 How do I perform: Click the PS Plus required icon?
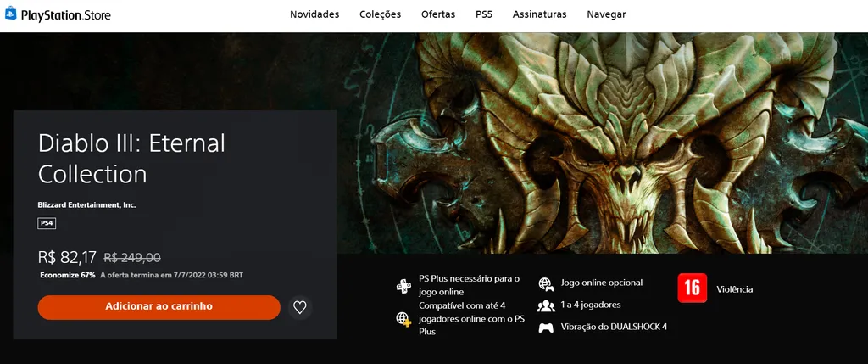[403, 286]
